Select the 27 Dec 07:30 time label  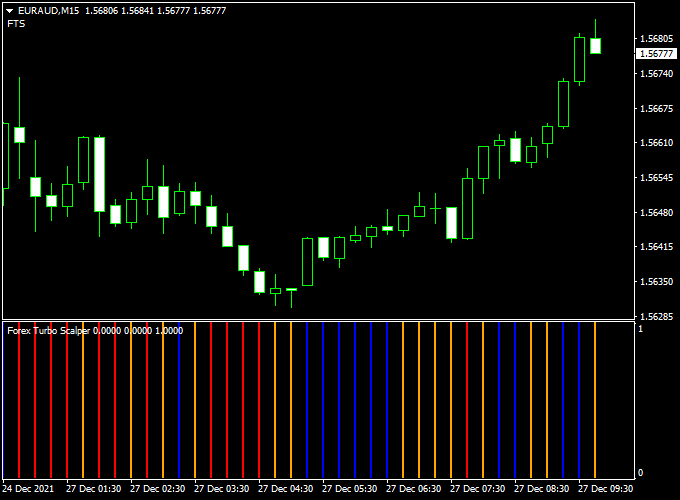[x=478, y=490]
